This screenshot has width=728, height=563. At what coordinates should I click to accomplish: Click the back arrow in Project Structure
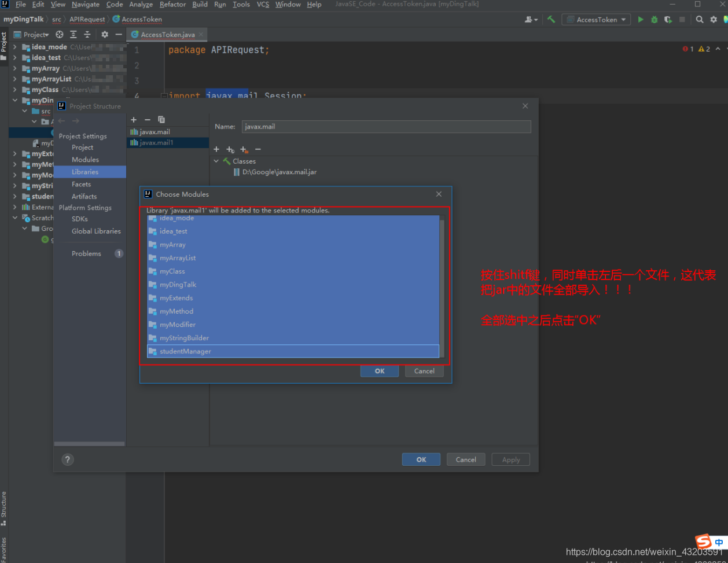pos(62,121)
